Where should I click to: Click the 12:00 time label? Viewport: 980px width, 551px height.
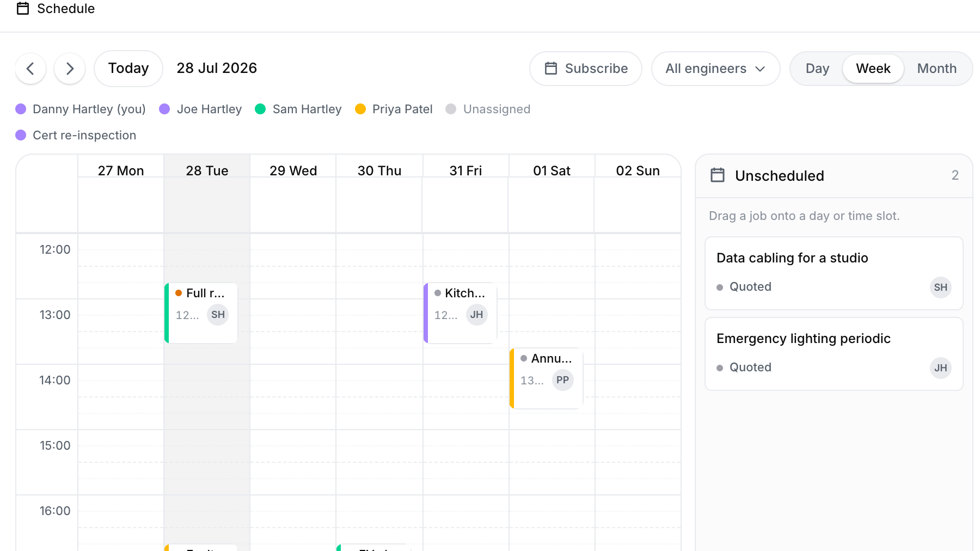(x=55, y=249)
